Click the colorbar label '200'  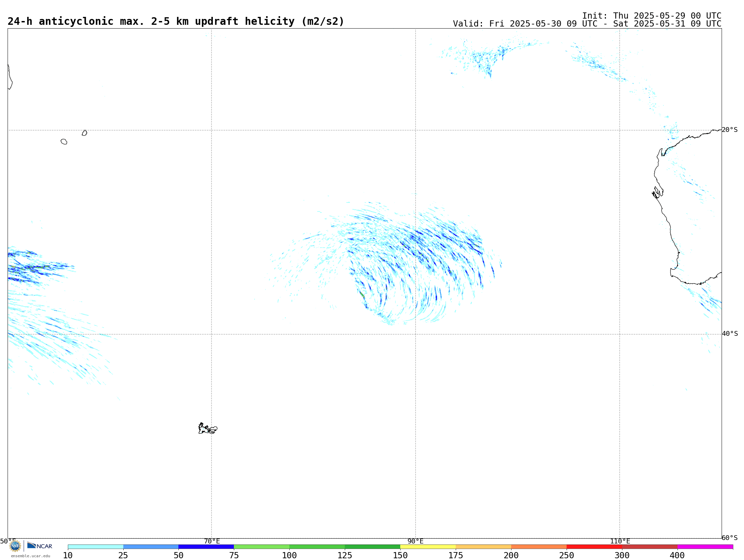coord(511,556)
